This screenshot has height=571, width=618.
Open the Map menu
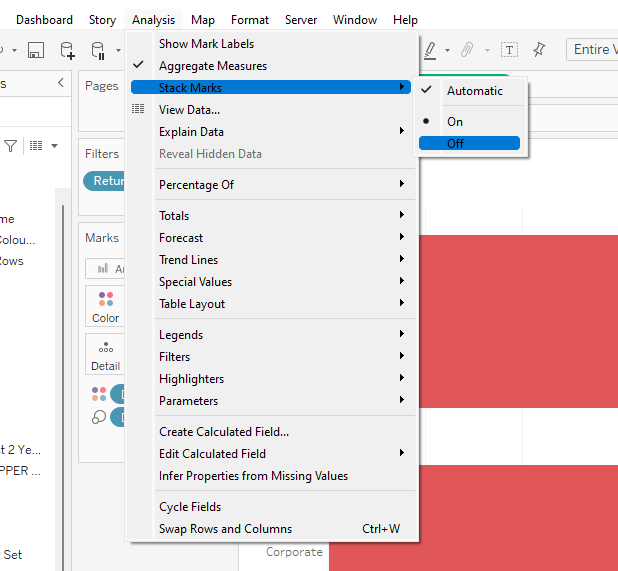[x=202, y=20]
